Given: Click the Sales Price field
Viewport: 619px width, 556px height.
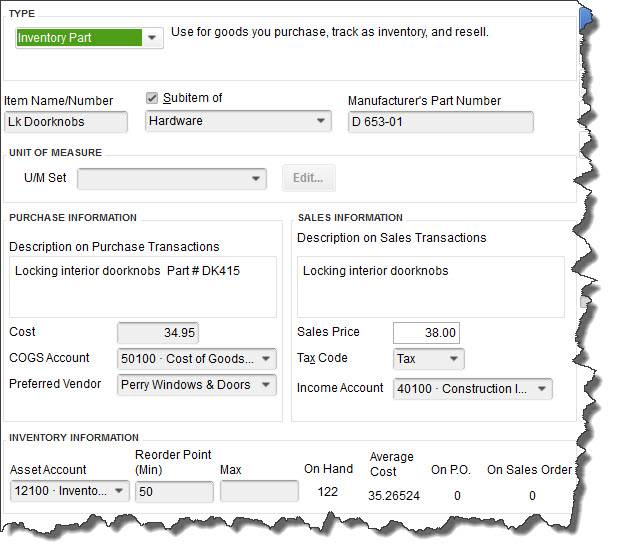Looking at the screenshot, I should coord(427,333).
